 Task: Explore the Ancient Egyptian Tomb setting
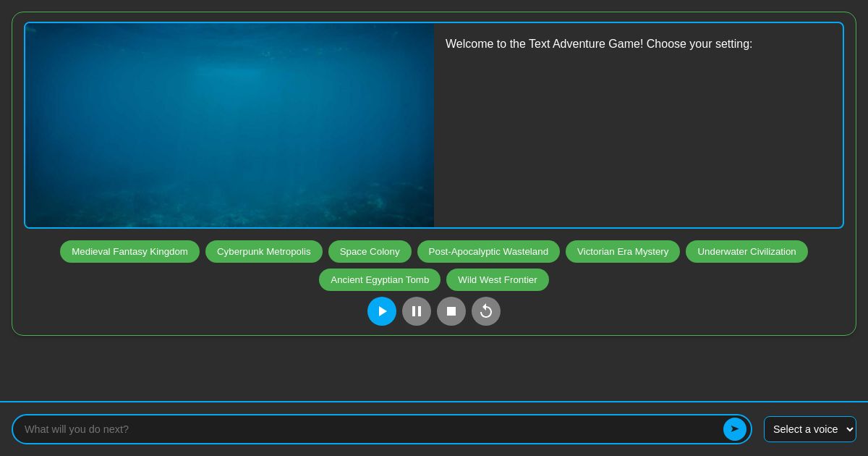(380, 279)
